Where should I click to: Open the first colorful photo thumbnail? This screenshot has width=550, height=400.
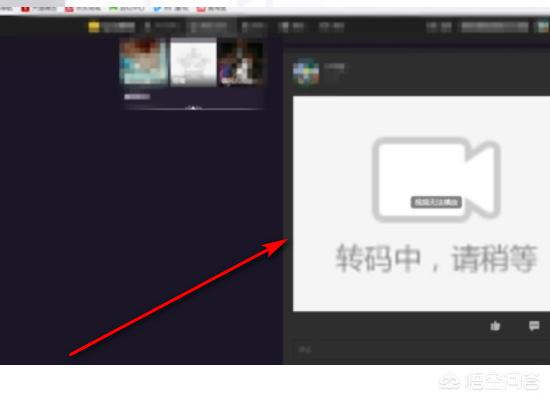143,62
